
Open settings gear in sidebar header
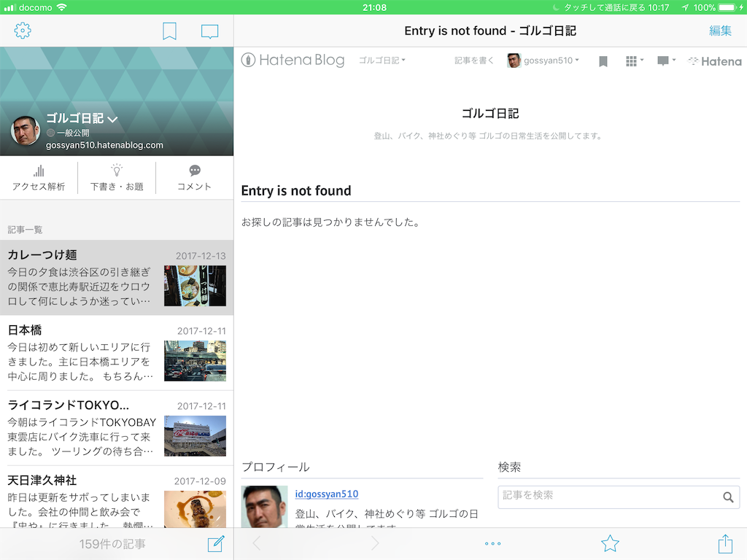point(23,31)
